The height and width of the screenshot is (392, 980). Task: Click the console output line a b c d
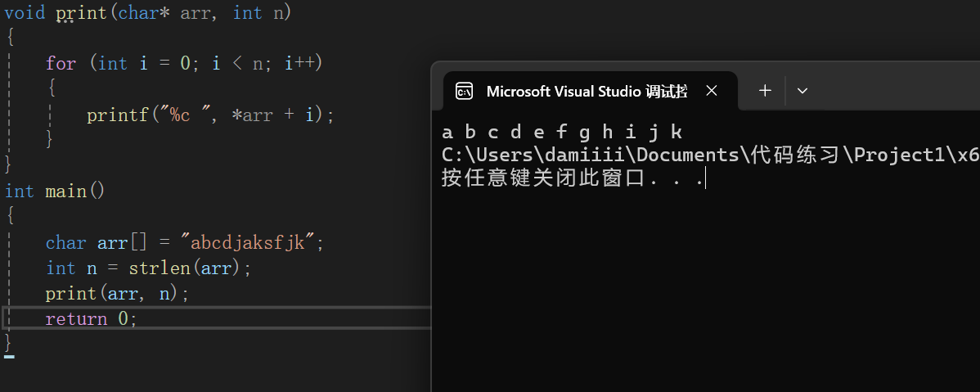point(561,132)
